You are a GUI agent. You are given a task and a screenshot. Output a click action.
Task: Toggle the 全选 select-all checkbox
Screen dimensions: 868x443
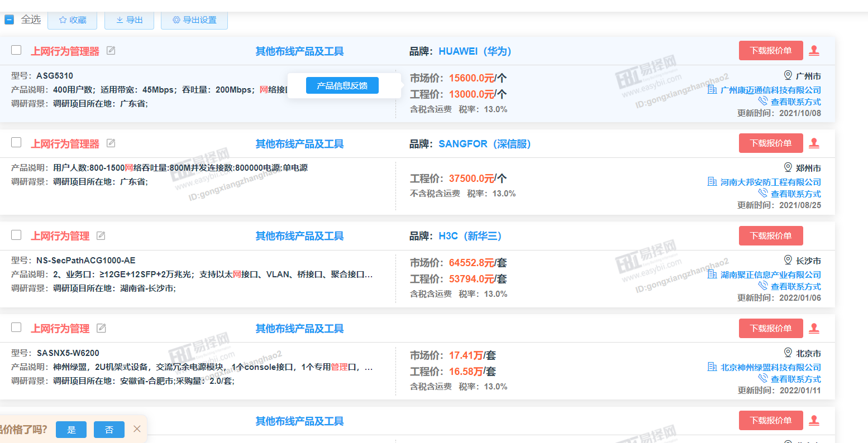tap(9, 20)
